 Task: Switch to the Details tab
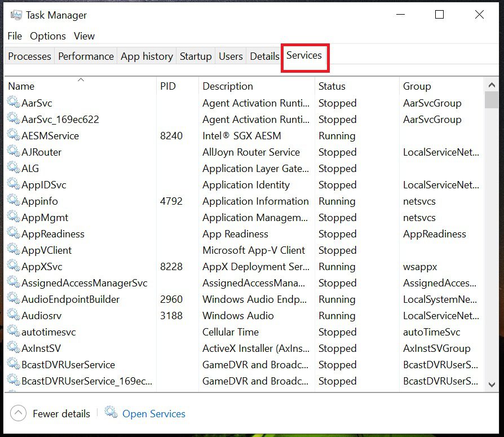(x=264, y=56)
